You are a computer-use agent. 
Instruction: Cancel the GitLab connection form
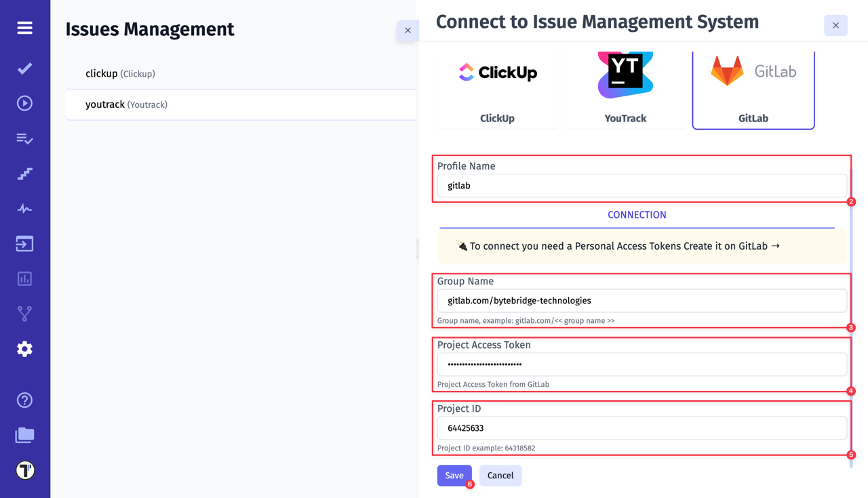(500, 476)
